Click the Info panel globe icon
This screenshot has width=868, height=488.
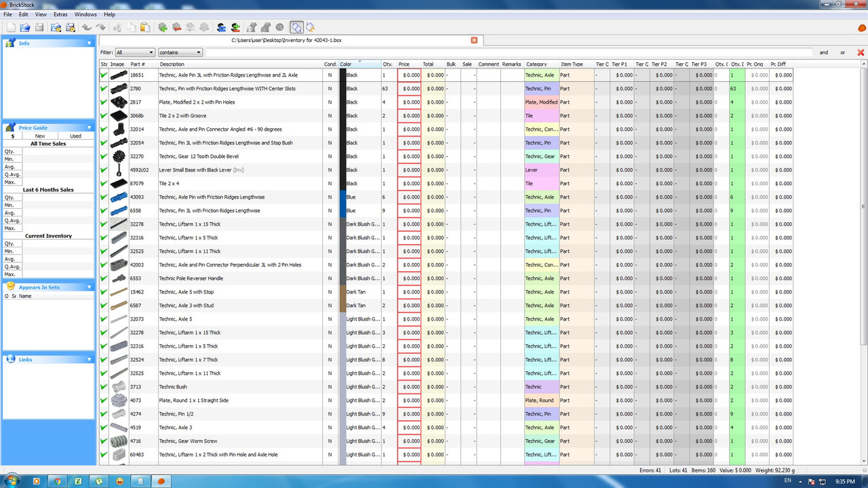click(x=10, y=43)
